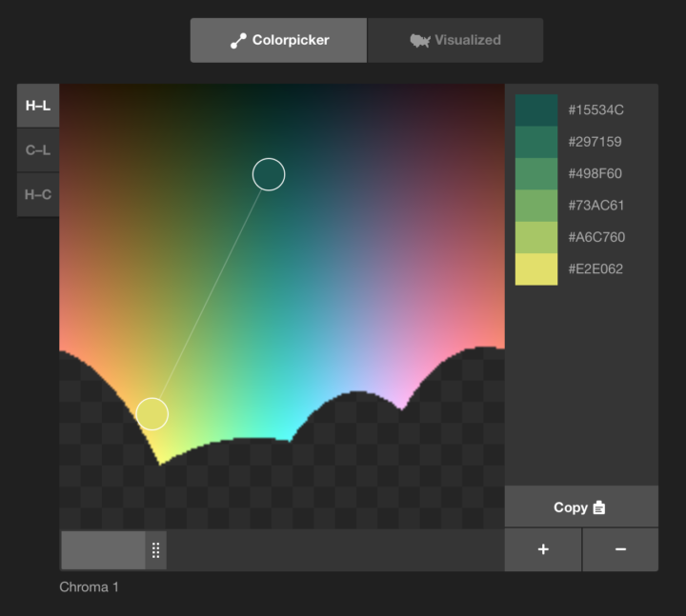Click the #15534C hex code text
This screenshot has width=686, height=616.
point(595,109)
